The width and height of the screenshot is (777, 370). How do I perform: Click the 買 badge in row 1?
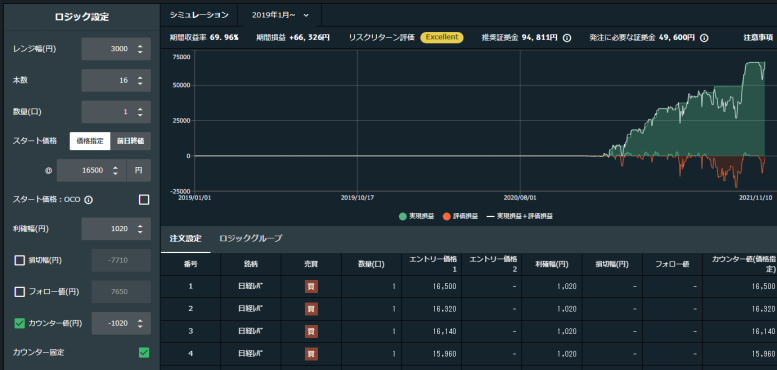[x=311, y=286]
